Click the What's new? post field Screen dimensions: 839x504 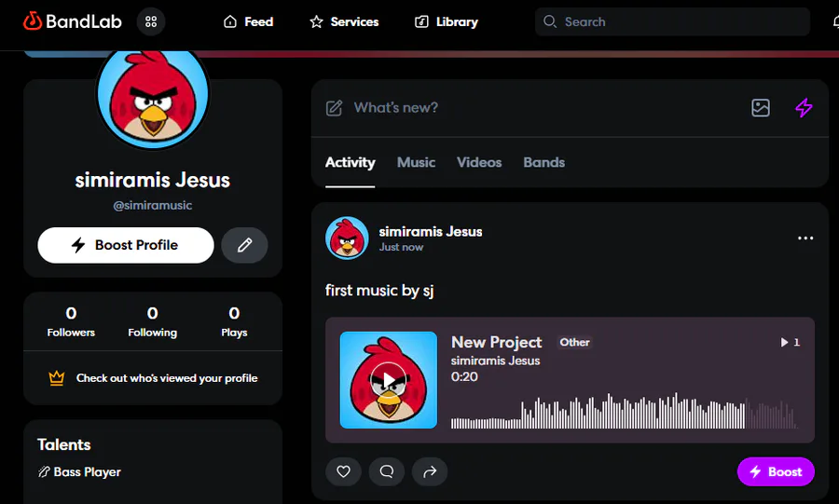pyautogui.click(x=396, y=108)
